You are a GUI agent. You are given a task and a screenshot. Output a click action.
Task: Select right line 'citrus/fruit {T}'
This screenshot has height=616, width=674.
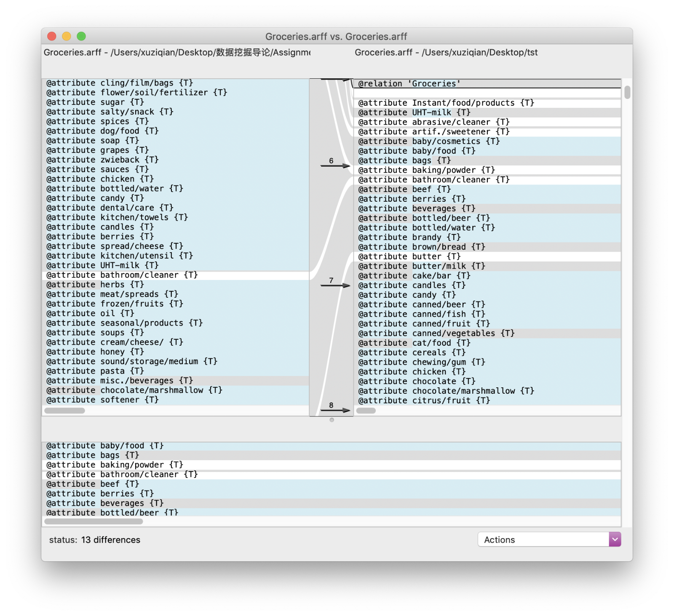tap(487, 401)
